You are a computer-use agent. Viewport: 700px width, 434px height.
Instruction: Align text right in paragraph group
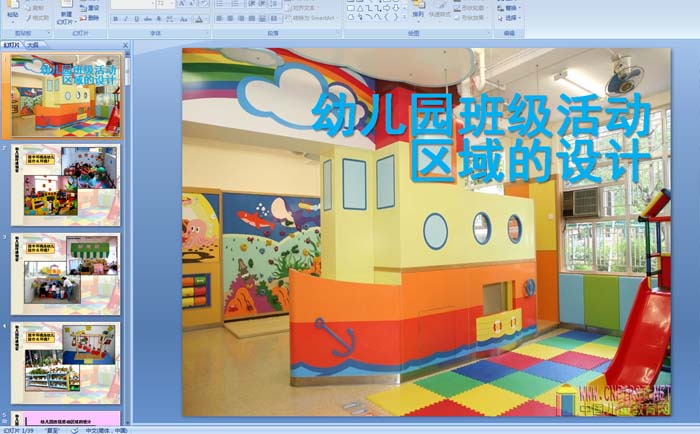point(241,18)
